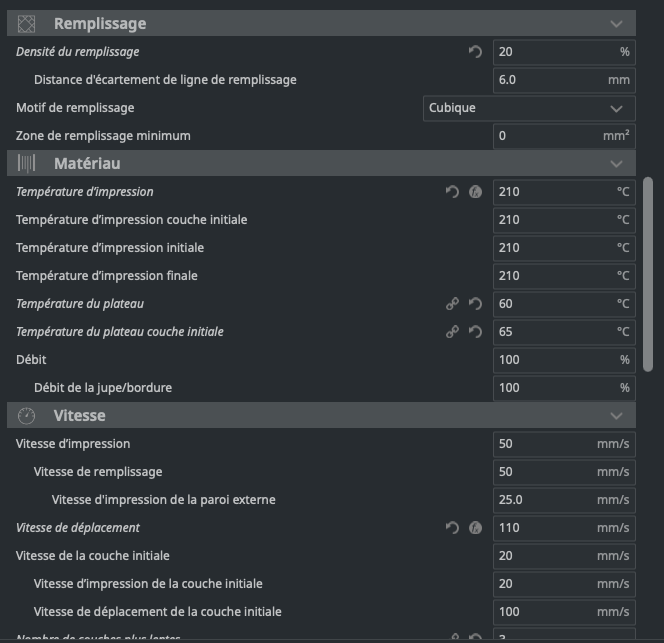
Task: Collapse the Matériau section chevron
Action: click(x=616, y=163)
